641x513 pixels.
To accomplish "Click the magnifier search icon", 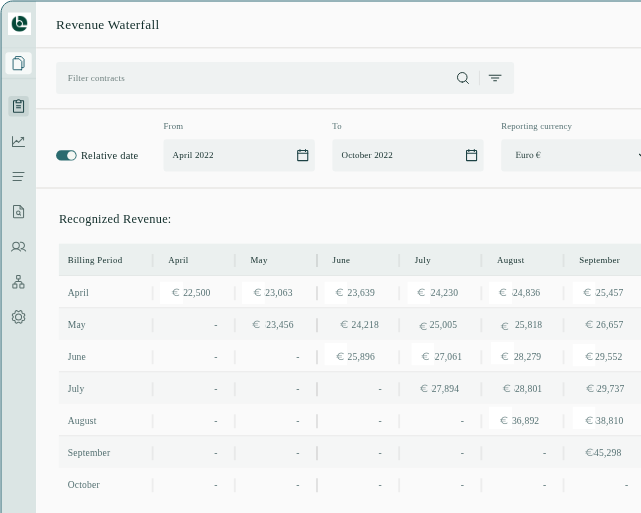I will tap(463, 78).
